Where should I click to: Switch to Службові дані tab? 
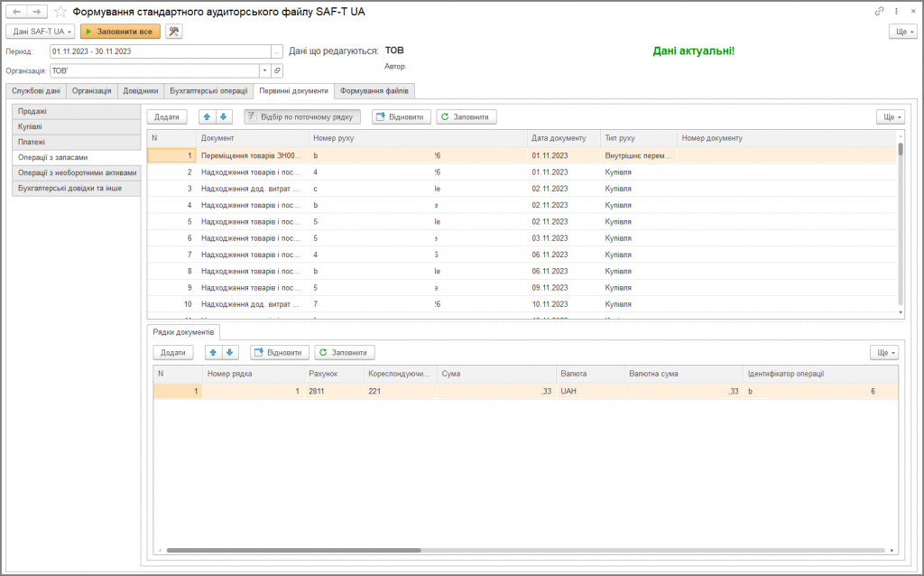[x=36, y=91]
